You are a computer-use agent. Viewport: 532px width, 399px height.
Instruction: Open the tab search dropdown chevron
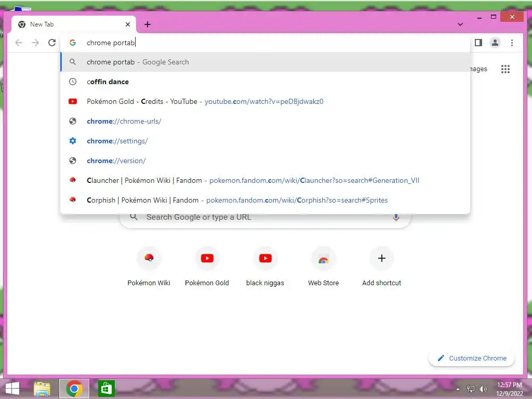pos(460,24)
